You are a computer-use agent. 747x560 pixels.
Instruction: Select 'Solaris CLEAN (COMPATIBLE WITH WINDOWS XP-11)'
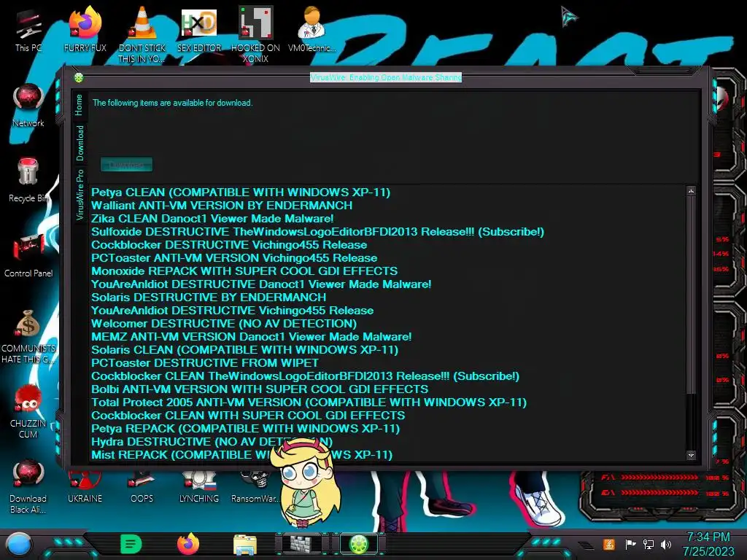pos(245,349)
